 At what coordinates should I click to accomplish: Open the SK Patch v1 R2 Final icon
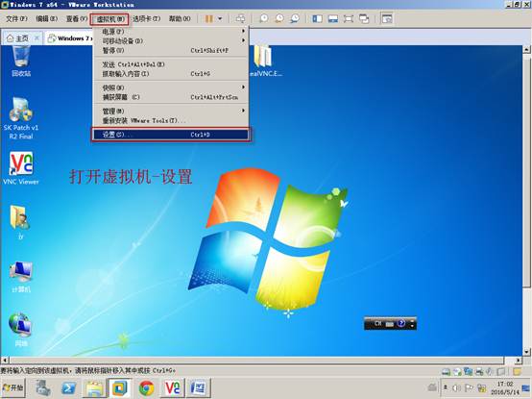[21, 118]
